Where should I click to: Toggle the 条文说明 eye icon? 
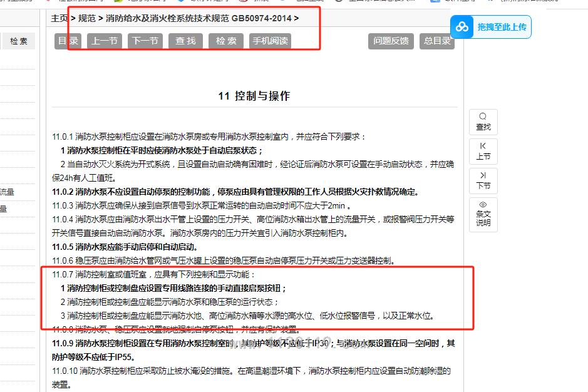(x=483, y=205)
